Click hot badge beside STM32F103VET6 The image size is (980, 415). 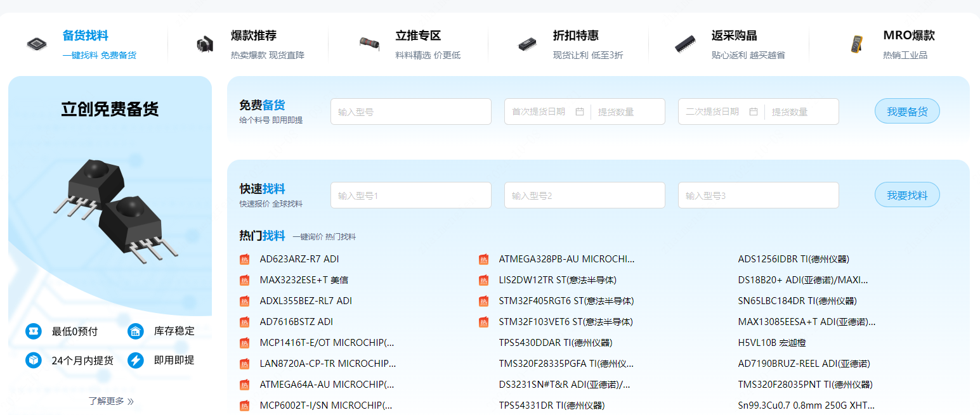(483, 322)
